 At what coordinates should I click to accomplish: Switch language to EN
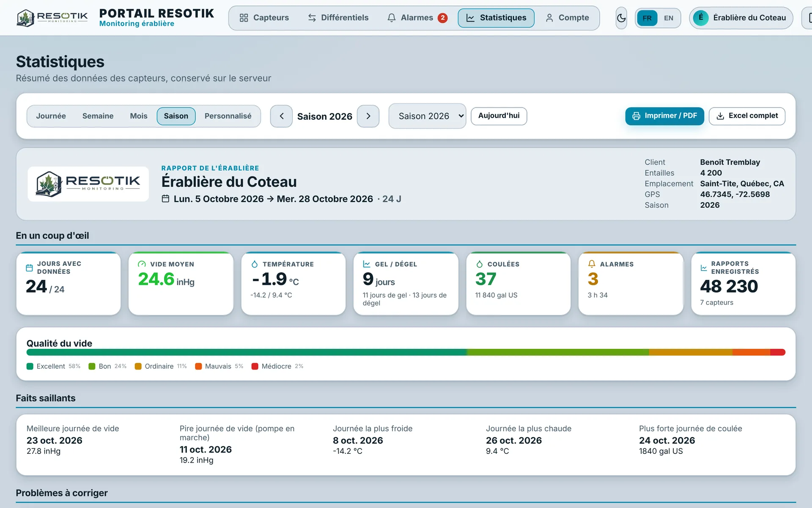click(668, 18)
